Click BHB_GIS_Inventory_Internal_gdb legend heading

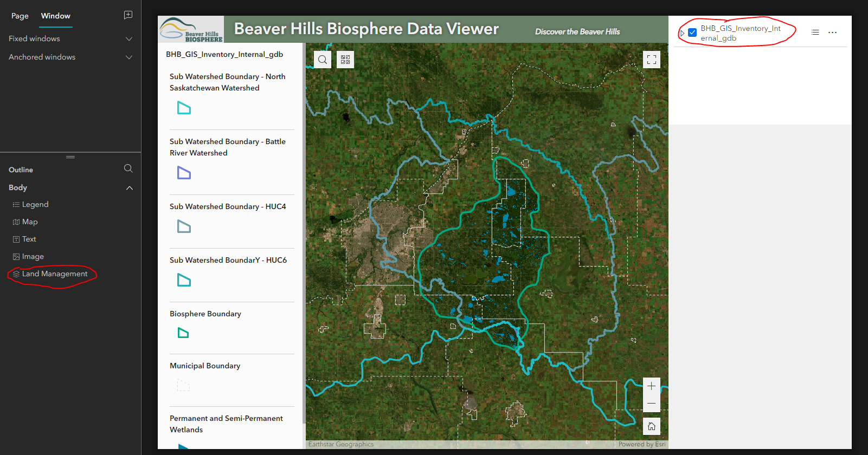[x=224, y=55]
